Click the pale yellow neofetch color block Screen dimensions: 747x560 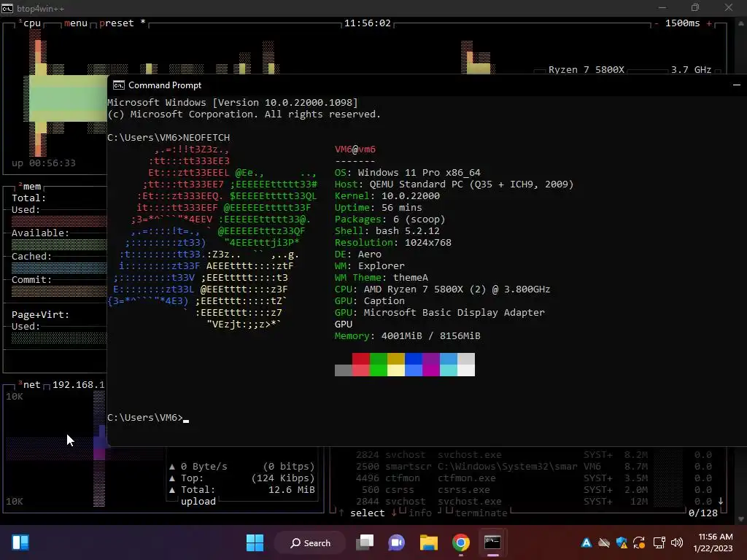pyautogui.click(x=396, y=370)
